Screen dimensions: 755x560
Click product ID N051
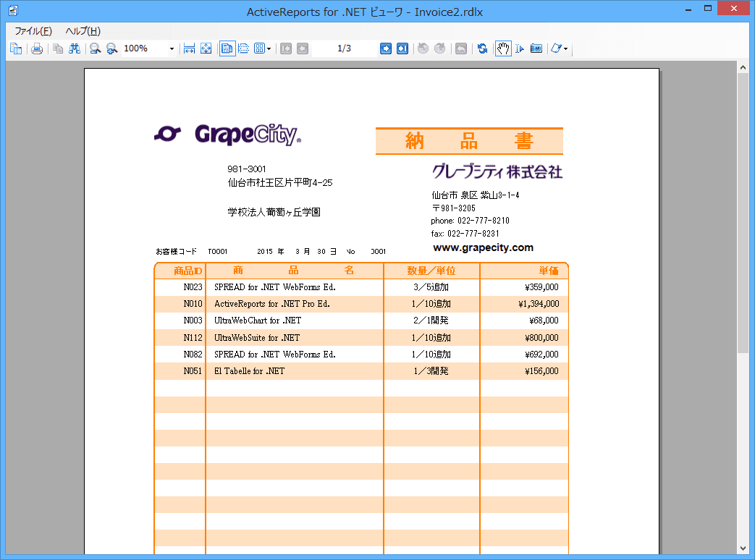(x=193, y=371)
